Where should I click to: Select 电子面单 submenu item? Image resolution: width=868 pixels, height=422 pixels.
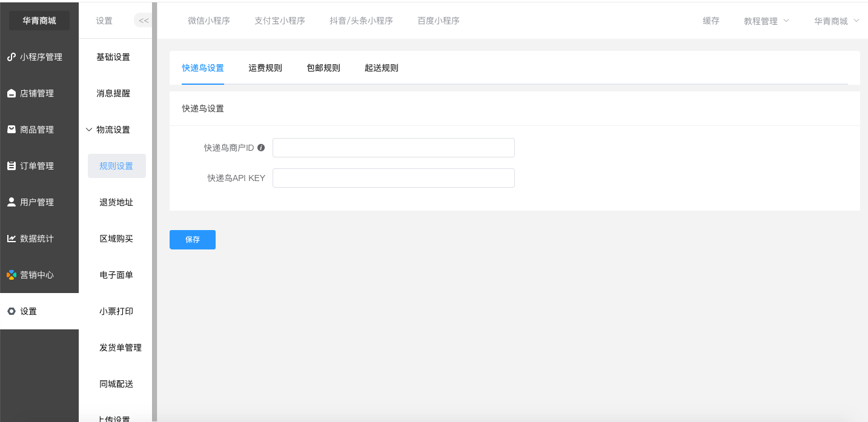(116, 275)
